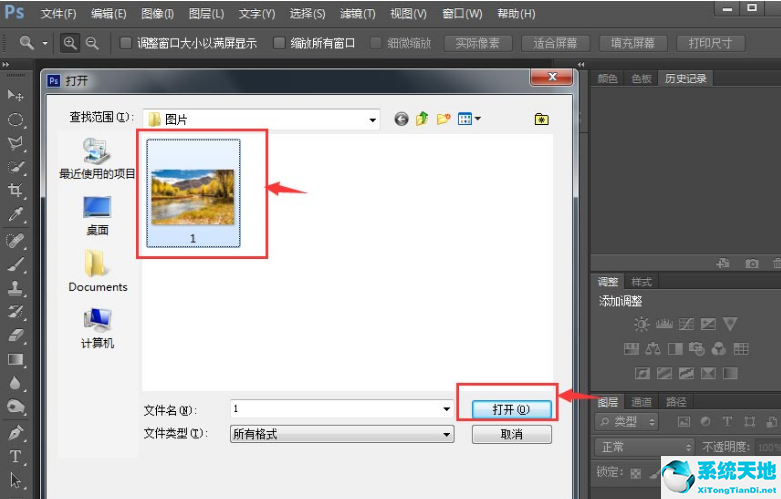Click the 打印尺寸 button
The image size is (781, 499).
click(x=710, y=43)
